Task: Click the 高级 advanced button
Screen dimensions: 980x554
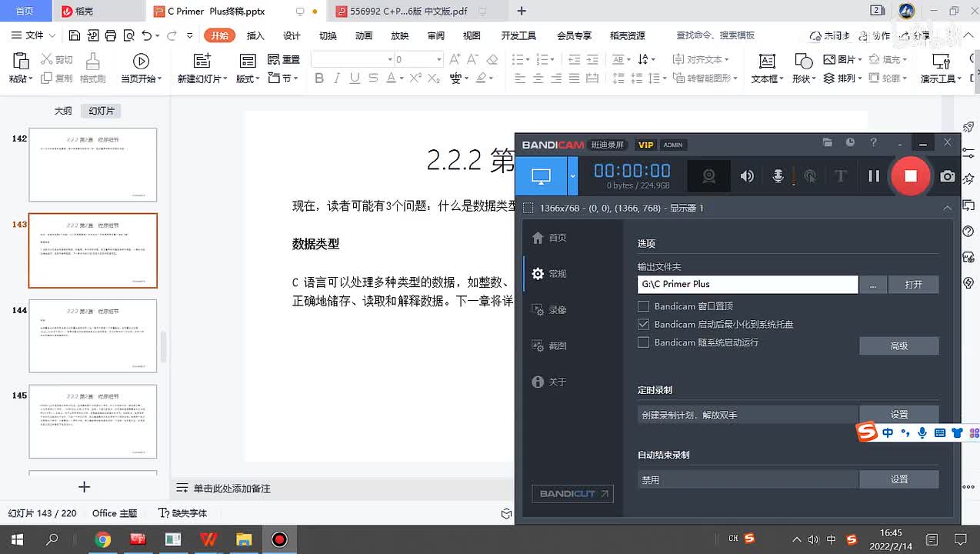Action: (898, 346)
